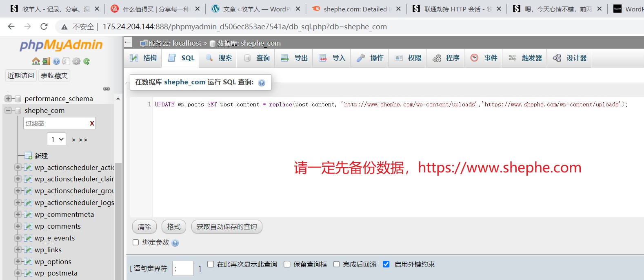This screenshot has height=280, width=644.
Task: Clear the filter with red X
Action: pos(92,123)
